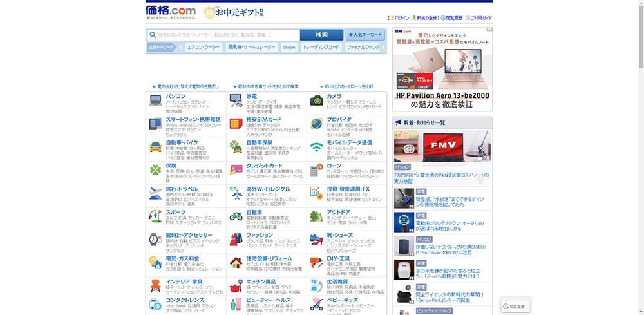Image resolution: width=644 pixels, height=315 pixels.
Task: Click the camera icon beside カメラ category
Action: [316, 100]
